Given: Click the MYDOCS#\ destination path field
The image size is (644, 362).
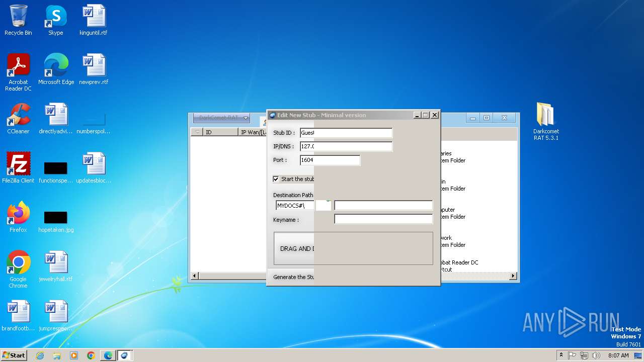Looking at the screenshot, I should click(295, 206).
